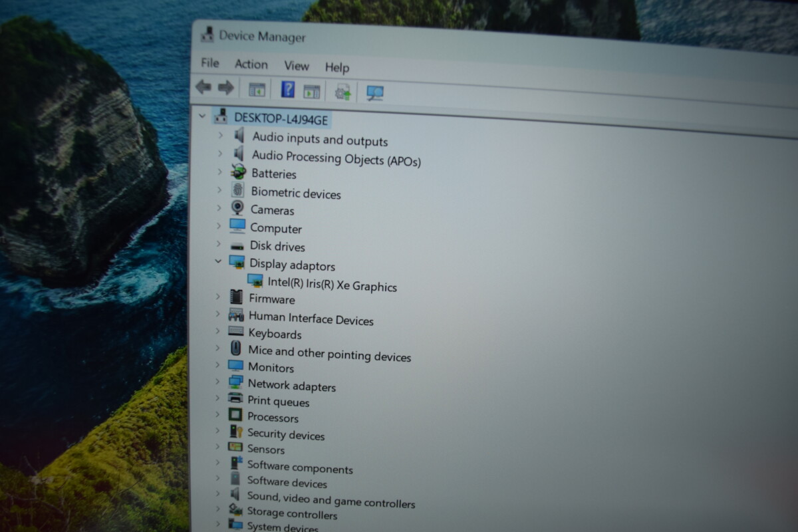Select the Security devices label
The width and height of the screenshot is (798, 532).
click(286, 434)
